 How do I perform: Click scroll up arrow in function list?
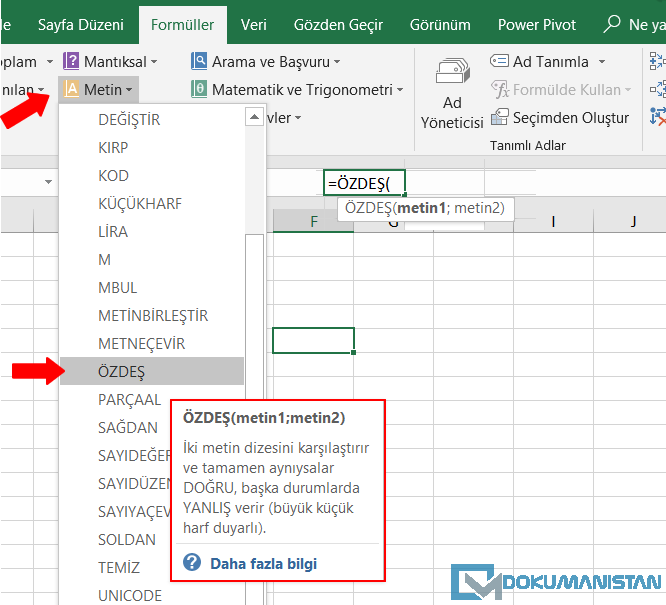tap(254, 117)
